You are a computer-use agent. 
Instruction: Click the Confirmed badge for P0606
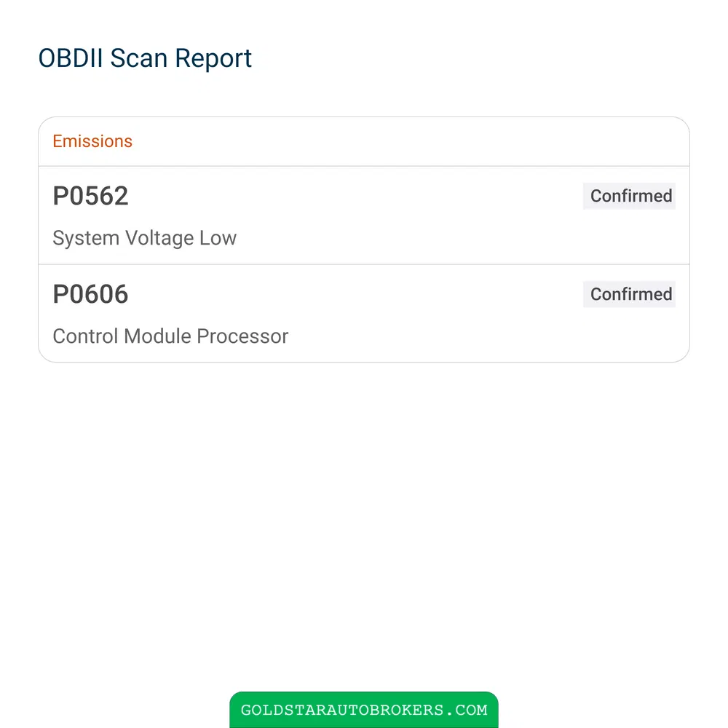[629, 294]
